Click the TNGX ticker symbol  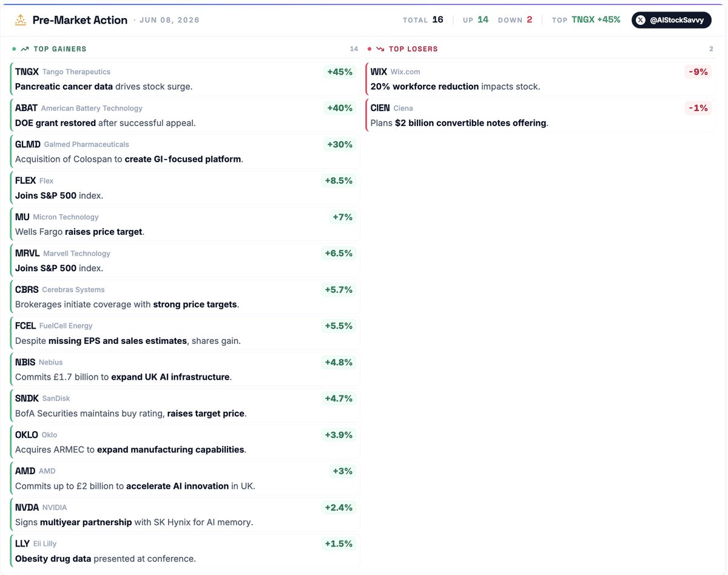(x=27, y=72)
